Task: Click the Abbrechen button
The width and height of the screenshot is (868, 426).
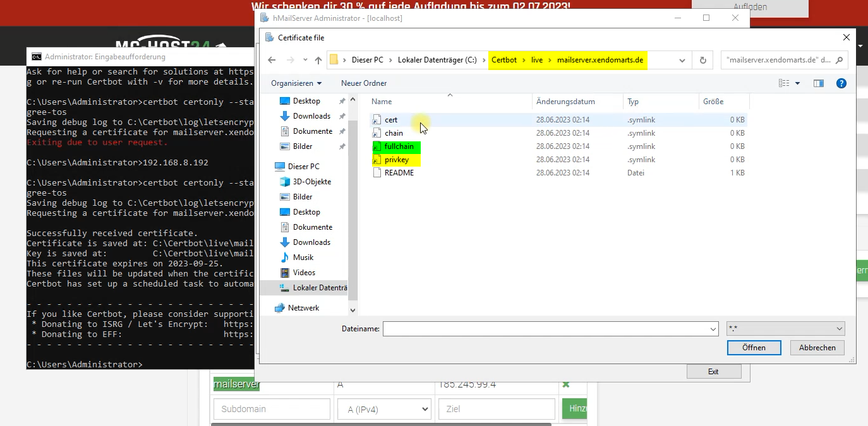Action: click(x=817, y=348)
